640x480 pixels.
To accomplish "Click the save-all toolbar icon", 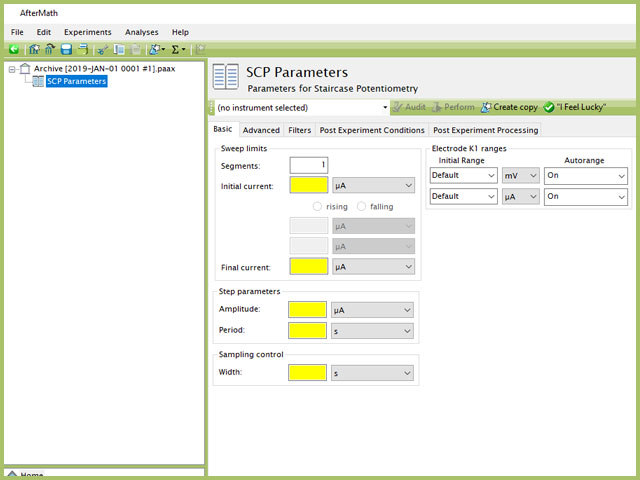I will click(x=83, y=49).
